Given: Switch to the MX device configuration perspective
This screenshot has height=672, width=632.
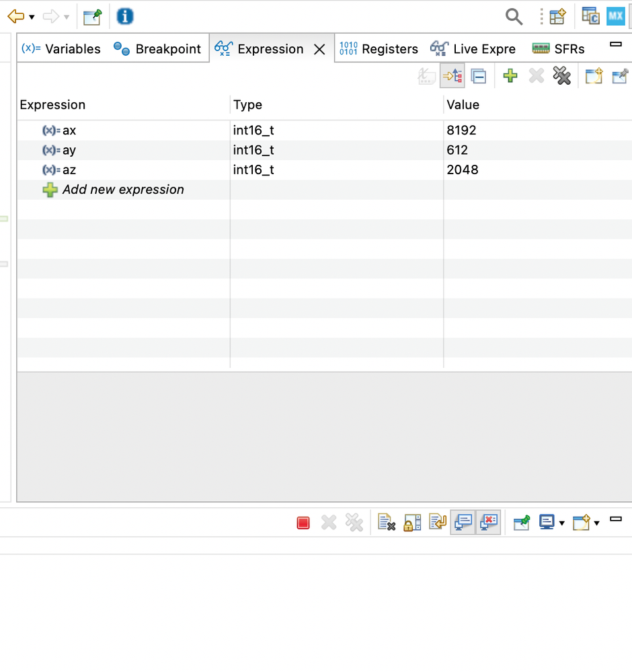Looking at the screenshot, I should [615, 16].
